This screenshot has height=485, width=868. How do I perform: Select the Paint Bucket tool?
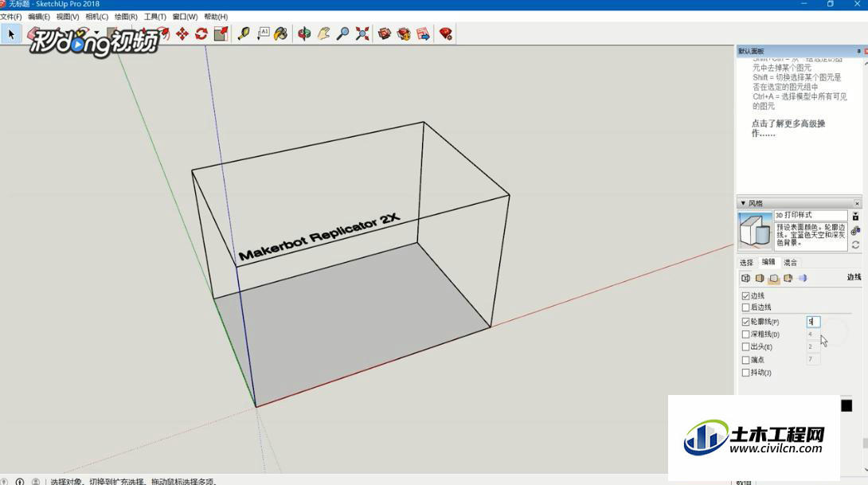[x=281, y=34]
